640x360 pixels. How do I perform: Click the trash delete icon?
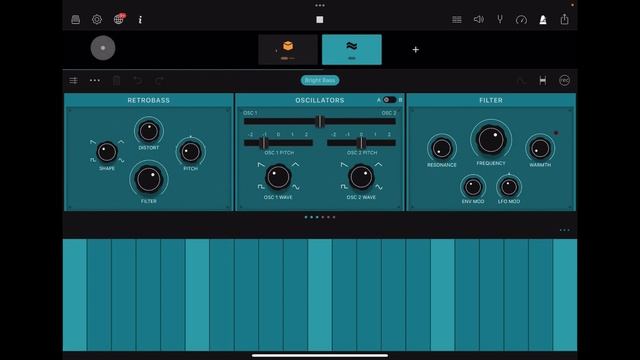116,80
